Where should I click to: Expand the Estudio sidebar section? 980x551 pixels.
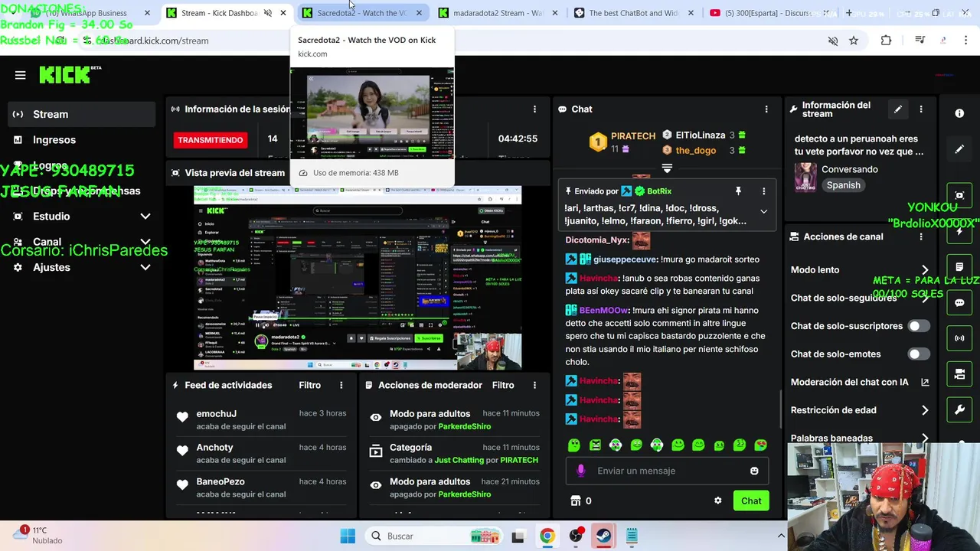(x=80, y=217)
